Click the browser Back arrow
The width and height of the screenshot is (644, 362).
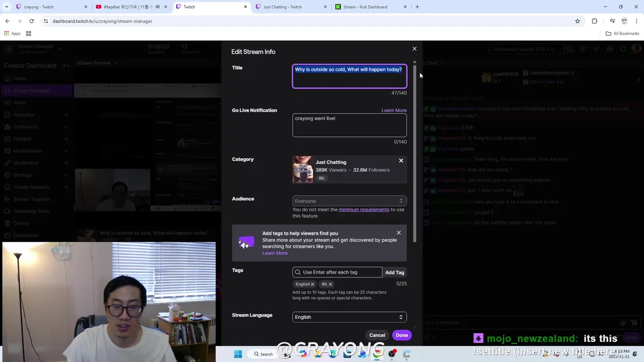coord(7,21)
